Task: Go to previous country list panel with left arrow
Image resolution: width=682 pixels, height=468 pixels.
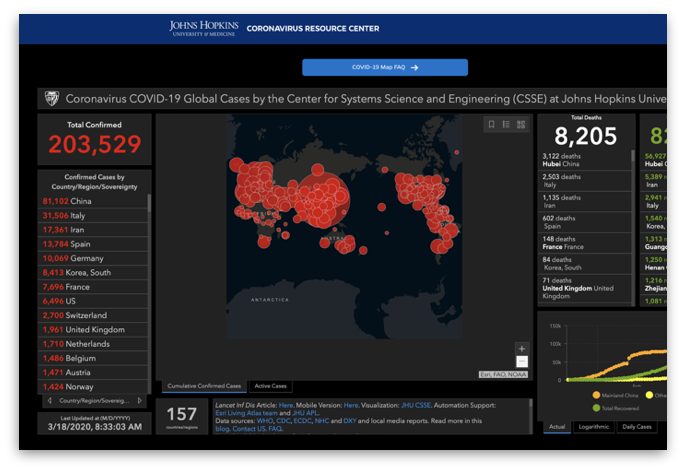Action: 49,400
